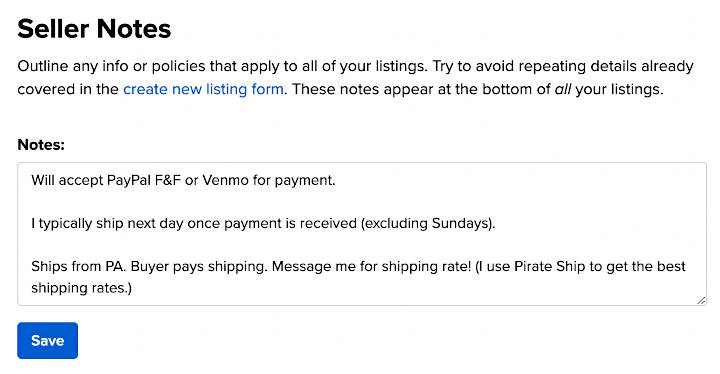
Task: Click the 'Notes:' field label
Action: pyautogui.click(x=41, y=145)
